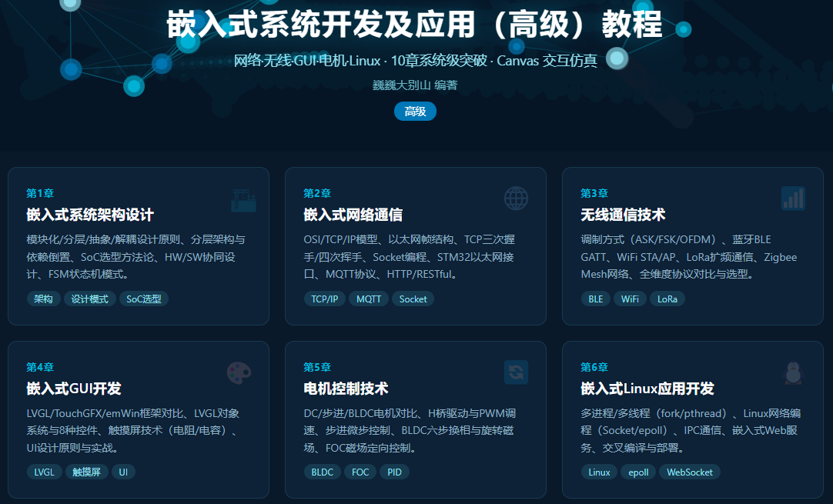The image size is (833, 504).
Task: Select the LoRa tag
Action: point(667,299)
